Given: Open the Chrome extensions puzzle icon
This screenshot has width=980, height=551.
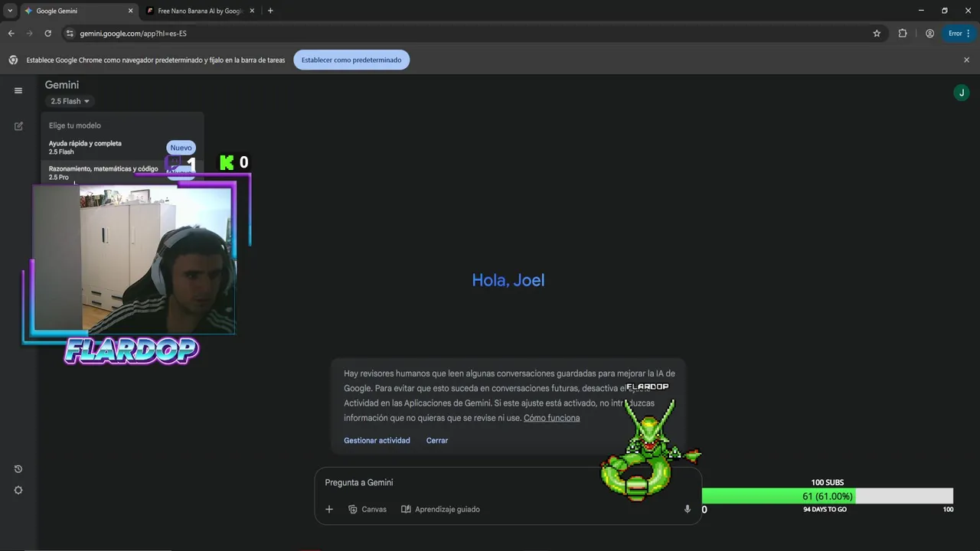Looking at the screenshot, I should (x=903, y=34).
